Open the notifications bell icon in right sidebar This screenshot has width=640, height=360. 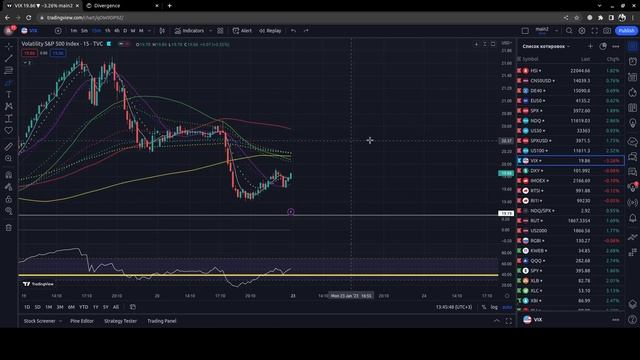[x=633, y=218]
